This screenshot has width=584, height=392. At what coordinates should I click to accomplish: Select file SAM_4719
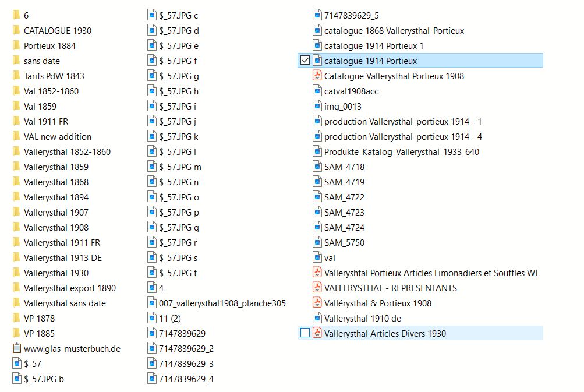coord(338,182)
